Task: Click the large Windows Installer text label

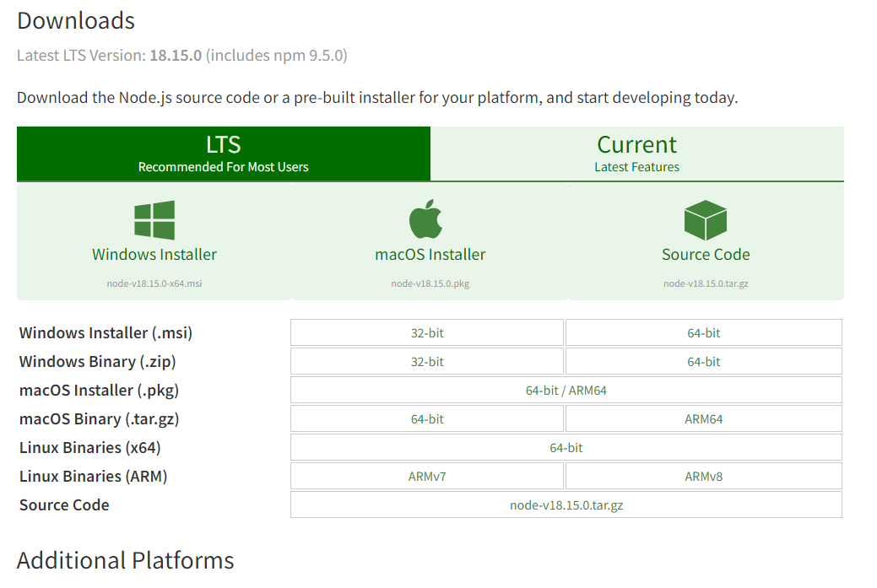Action: coord(154,255)
